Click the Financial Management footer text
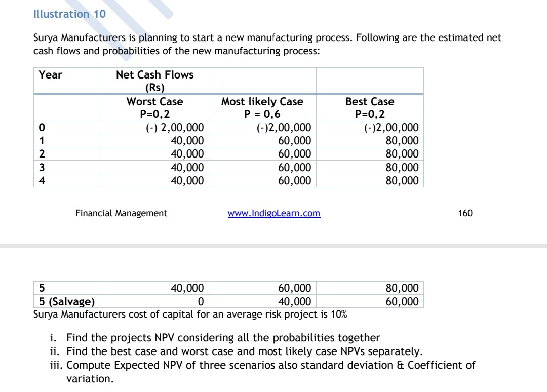This screenshot has width=547, height=392. tap(121, 213)
